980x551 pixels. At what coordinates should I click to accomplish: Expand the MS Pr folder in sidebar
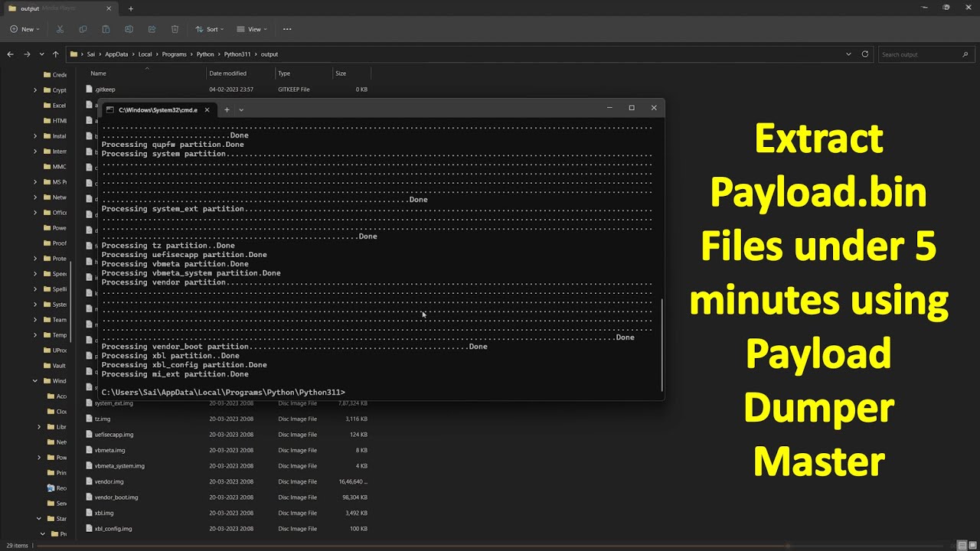pos(35,182)
